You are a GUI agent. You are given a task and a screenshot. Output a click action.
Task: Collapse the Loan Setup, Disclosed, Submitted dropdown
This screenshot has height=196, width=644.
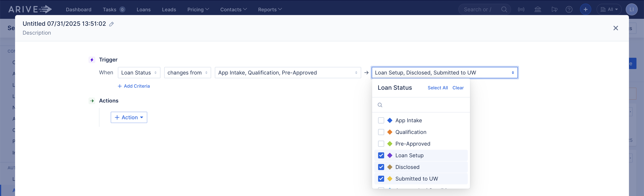click(x=445, y=73)
